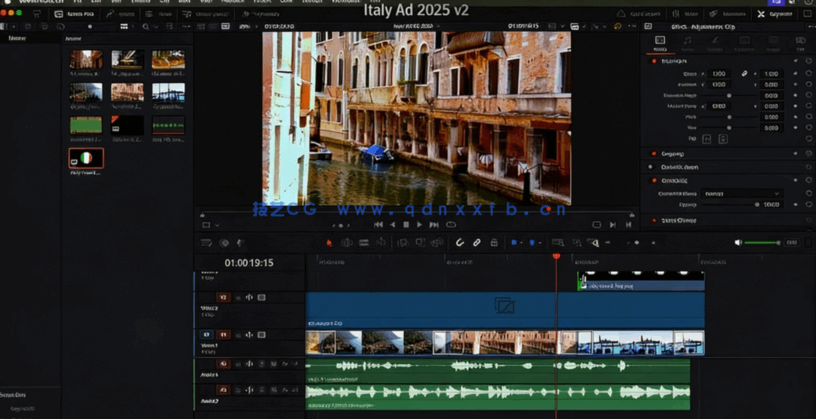
Task: Click the Play button in viewer
Action: [x=419, y=225]
